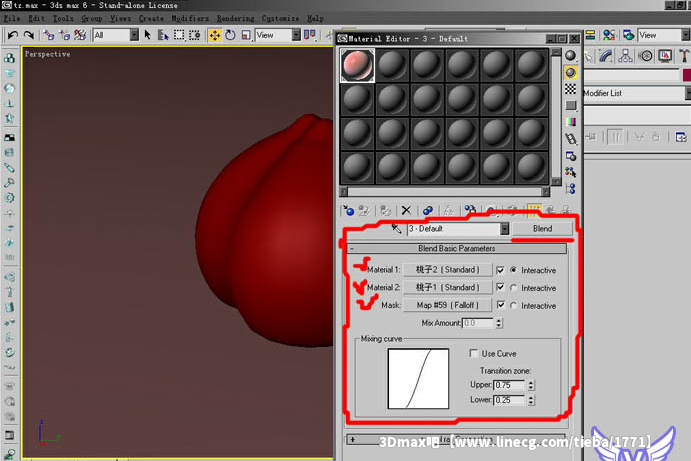Click the Pick Material from Object eyedropper
The image size is (691, 461).
coord(396,229)
